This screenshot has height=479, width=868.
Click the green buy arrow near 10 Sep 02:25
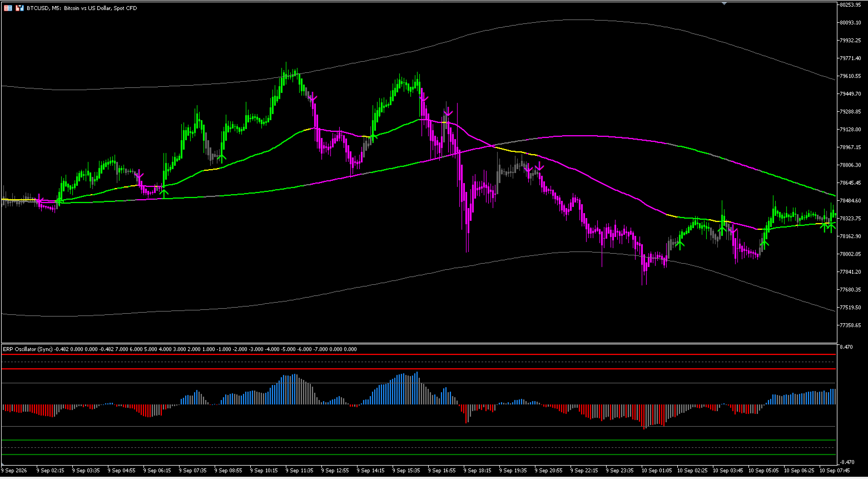(x=680, y=243)
